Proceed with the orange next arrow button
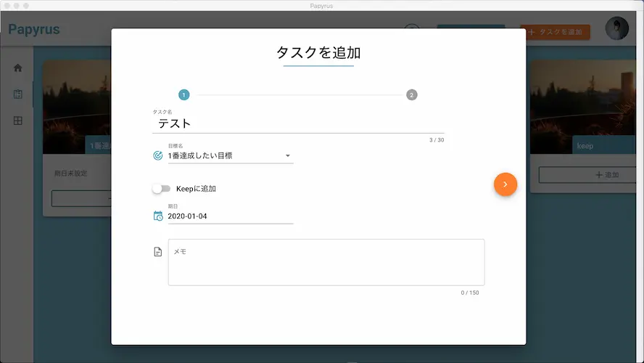Viewport: 644px width, 363px height. pyautogui.click(x=505, y=184)
